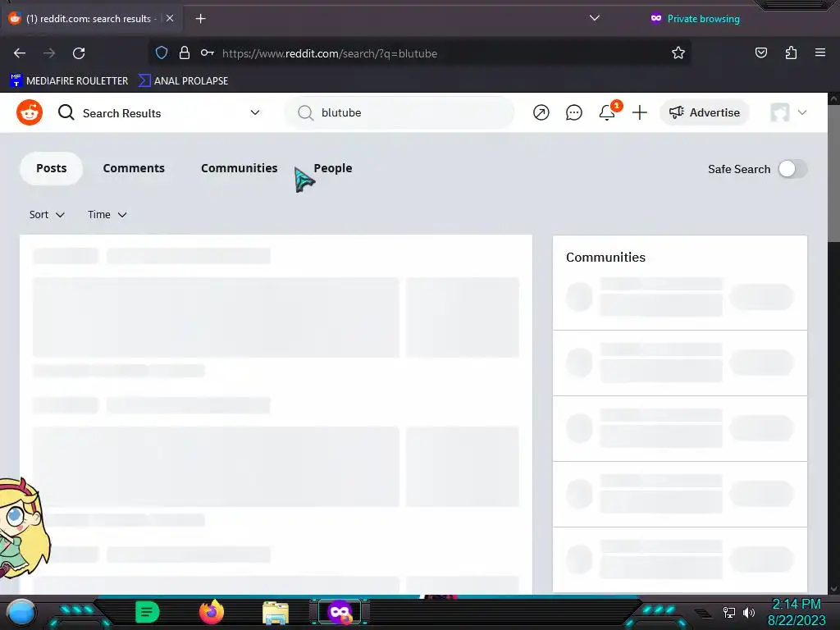Bookmark this page with the star icon

678,53
